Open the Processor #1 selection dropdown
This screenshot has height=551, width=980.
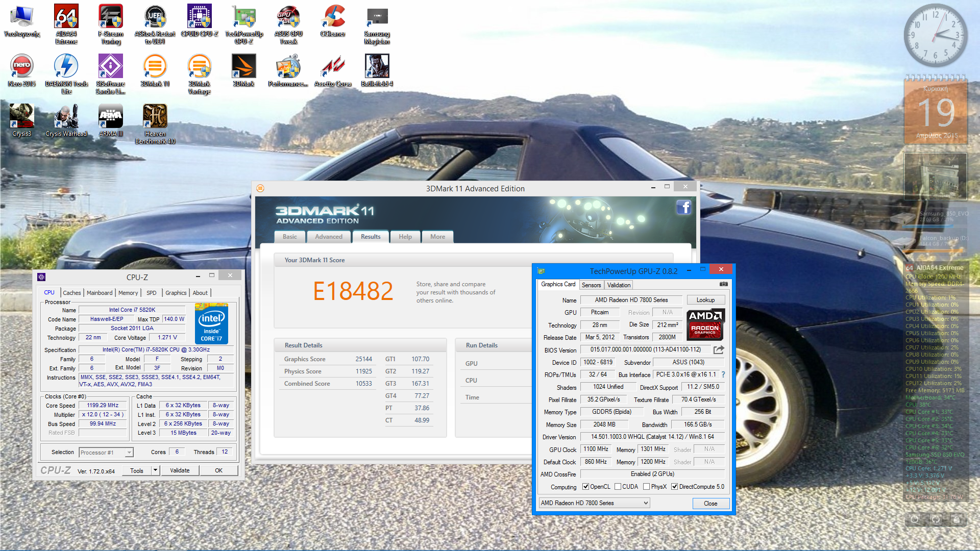(106, 453)
